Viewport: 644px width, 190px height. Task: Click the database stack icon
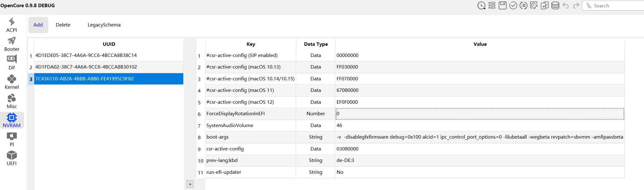click(555, 6)
